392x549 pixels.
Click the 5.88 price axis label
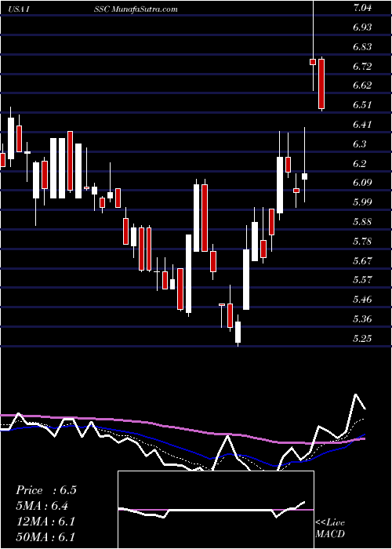362,222
